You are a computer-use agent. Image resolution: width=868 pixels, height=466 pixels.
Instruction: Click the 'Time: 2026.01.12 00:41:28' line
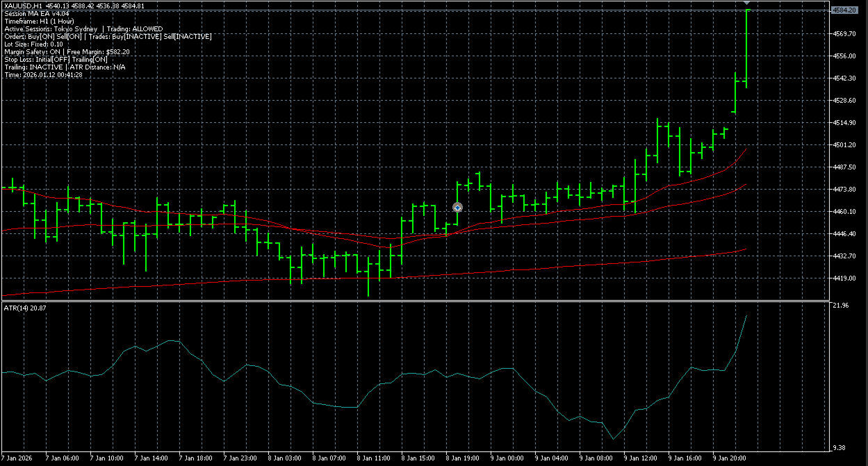(x=43, y=75)
